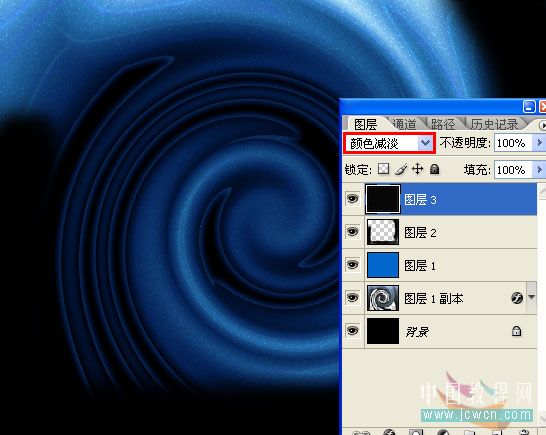Switch to the 图层 tab
546x435 pixels.
[x=365, y=124]
